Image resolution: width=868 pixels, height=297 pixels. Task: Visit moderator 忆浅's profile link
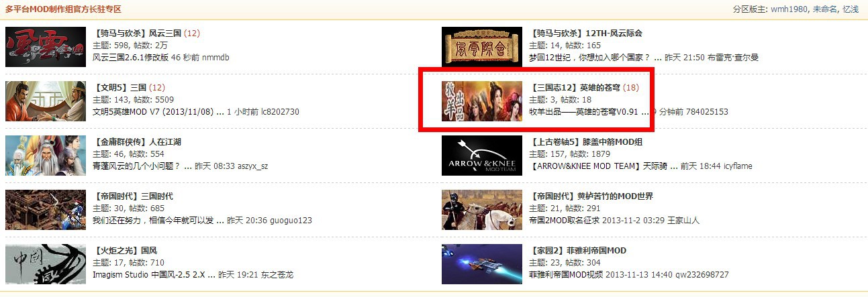(851, 9)
